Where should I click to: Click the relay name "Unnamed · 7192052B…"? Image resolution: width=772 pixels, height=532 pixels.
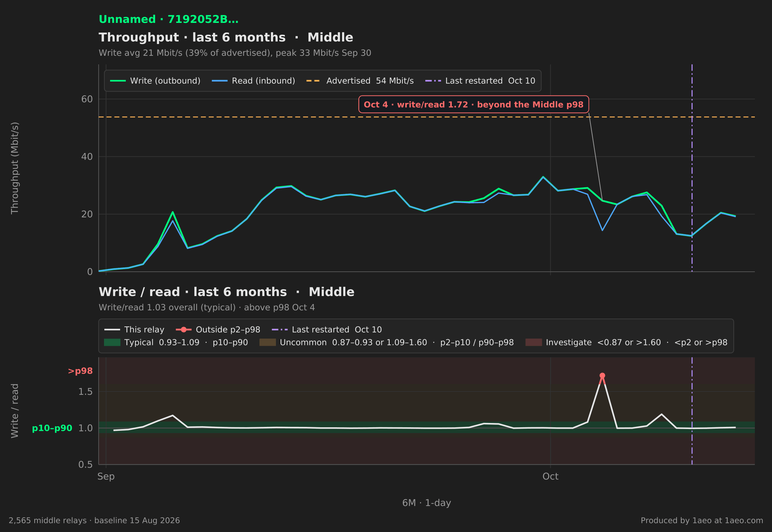click(168, 19)
